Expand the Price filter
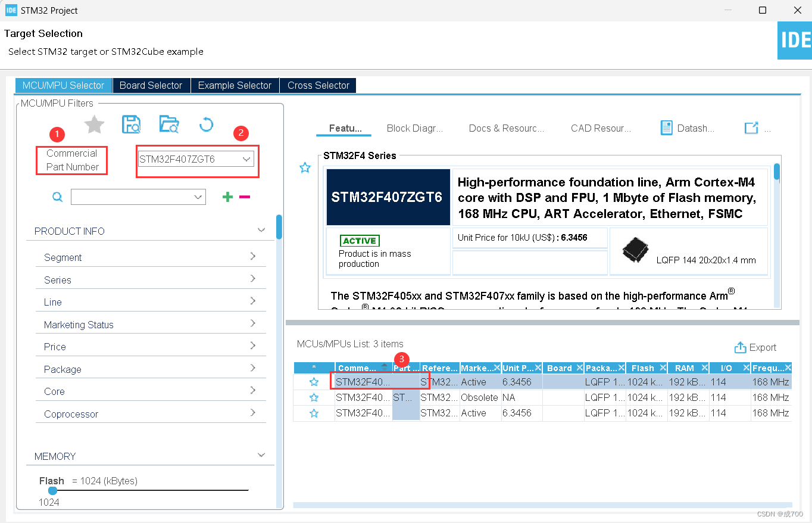Screen dimensions: 812x523 [253, 345]
